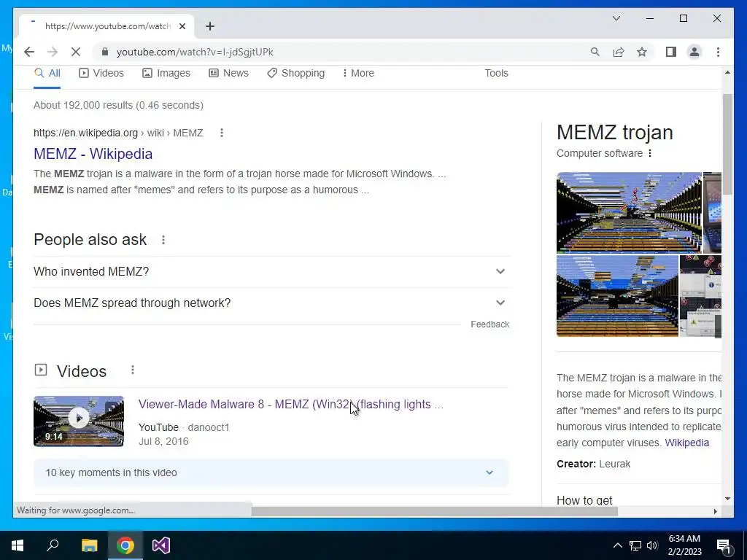The image size is (747, 560).
Task: Click the address bar magnifier zoom icon
Action: coord(595,52)
